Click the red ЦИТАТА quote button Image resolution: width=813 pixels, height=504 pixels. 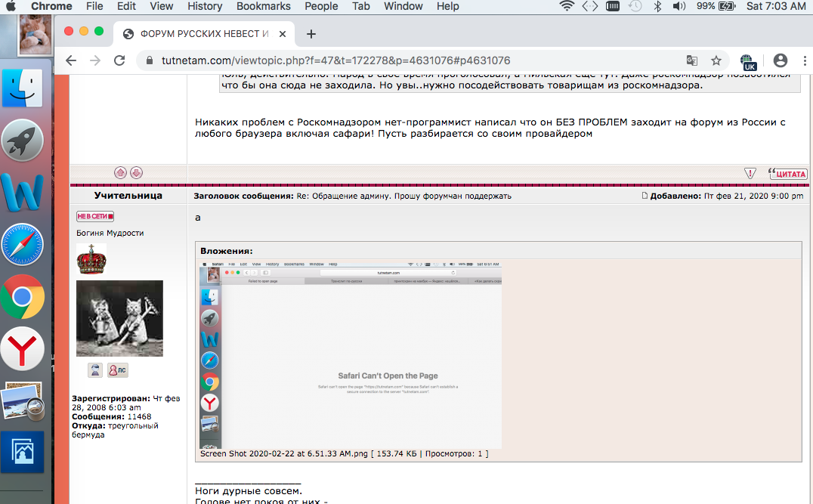pyautogui.click(x=788, y=173)
